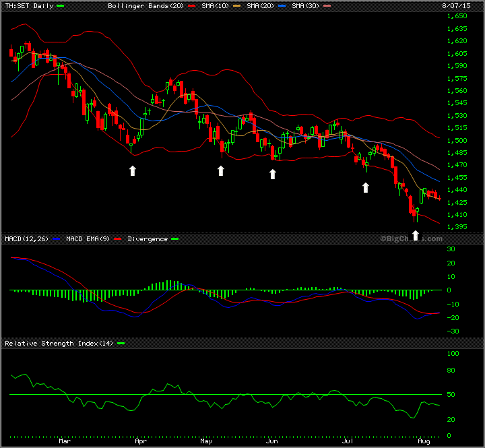
Task: Click the MACD EMA(9) legend label
Action: pos(88,239)
